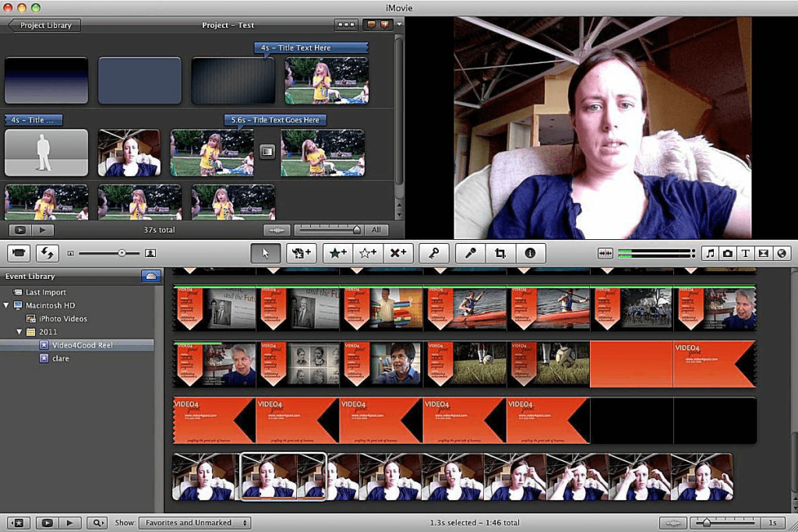Select the solid blue background clip
Screen dimensions: 798x532
click(x=140, y=80)
